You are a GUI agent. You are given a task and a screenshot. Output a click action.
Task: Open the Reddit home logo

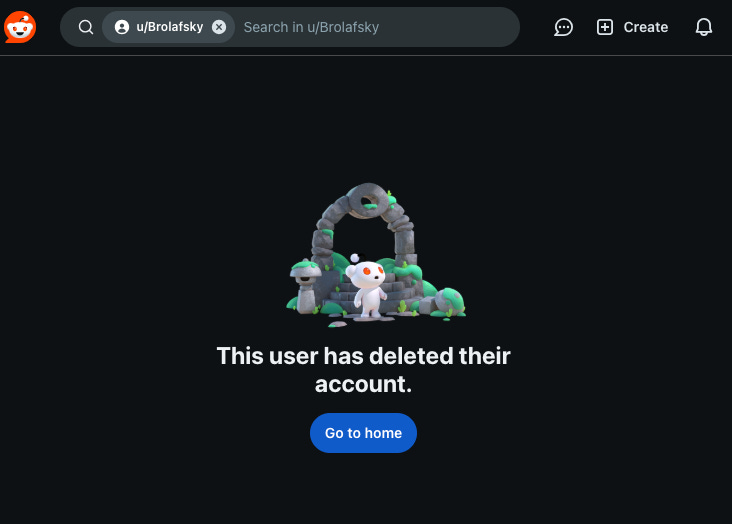[x=20, y=27]
